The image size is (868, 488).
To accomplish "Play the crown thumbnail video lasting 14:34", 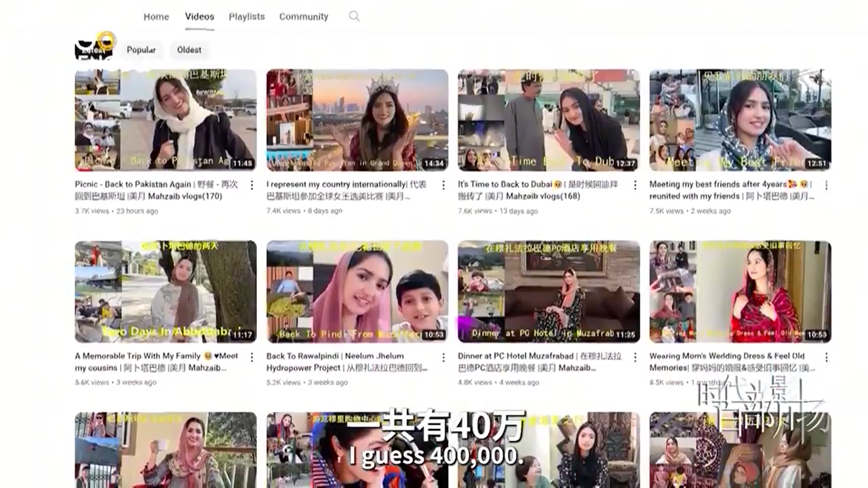I will pos(357,120).
